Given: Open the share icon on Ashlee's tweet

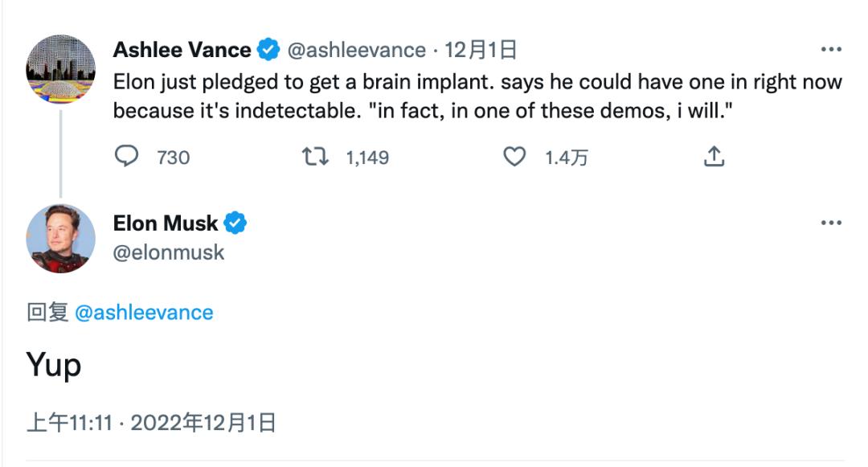Looking at the screenshot, I should (x=714, y=157).
